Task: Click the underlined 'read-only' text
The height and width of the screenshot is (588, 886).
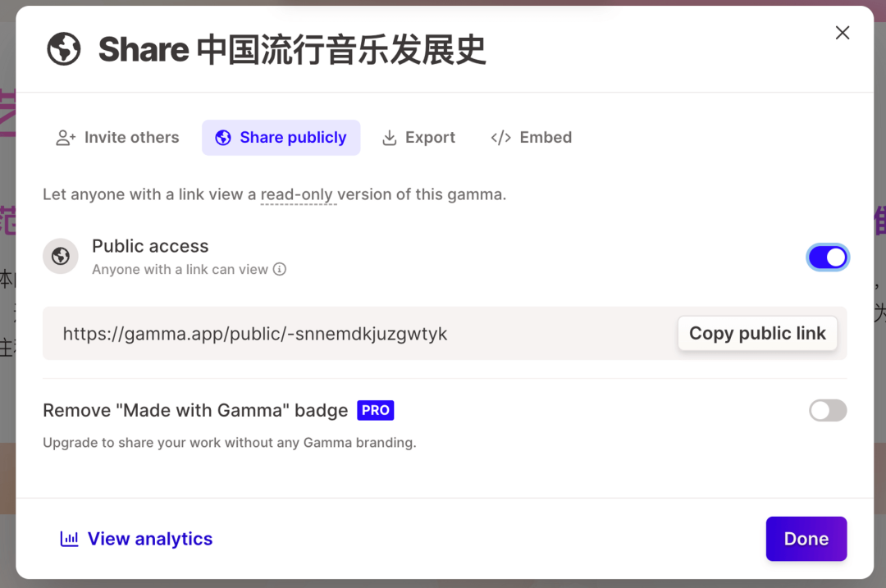Action: 297,194
